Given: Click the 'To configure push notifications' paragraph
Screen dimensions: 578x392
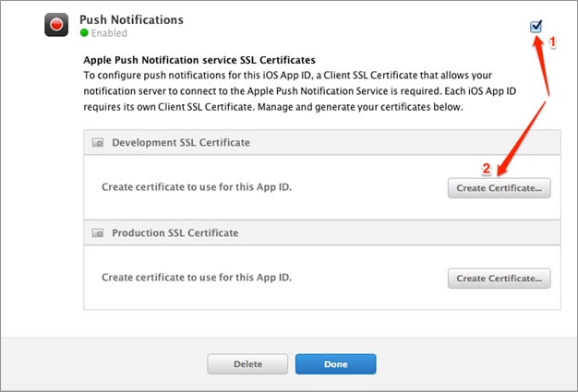Looking at the screenshot, I should (x=300, y=91).
